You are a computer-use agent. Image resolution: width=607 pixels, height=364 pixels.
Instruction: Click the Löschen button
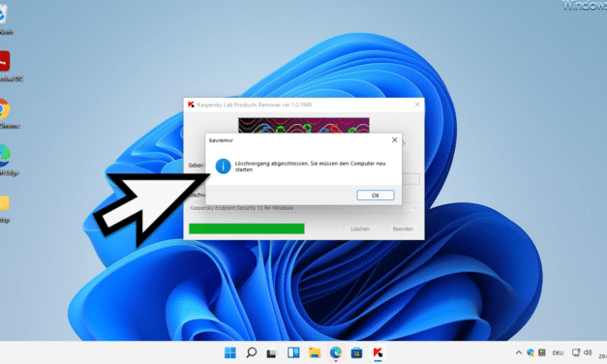pos(360,228)
